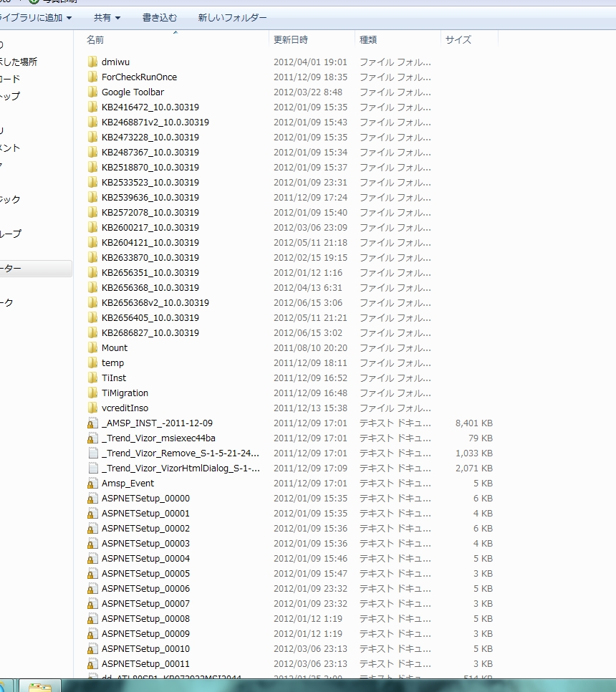
Task: Select the highlighted ーター navigation pane item
Action: tap(36, 269)
